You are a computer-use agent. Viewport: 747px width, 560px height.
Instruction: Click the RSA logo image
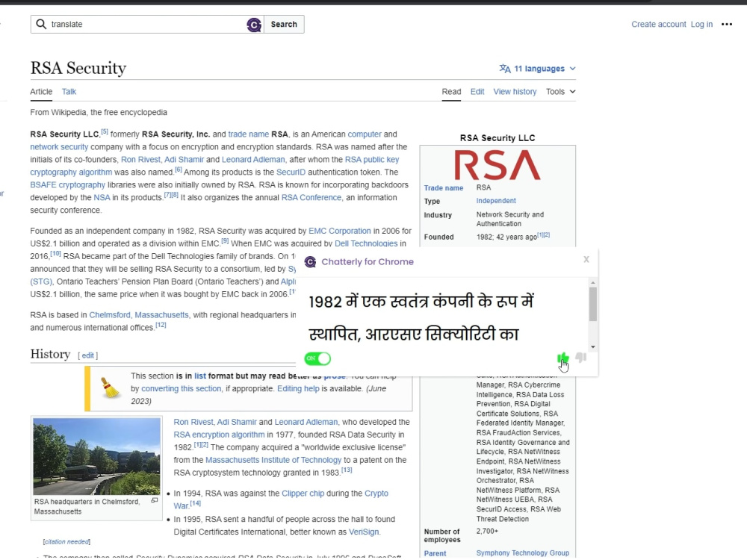point(498,165)
